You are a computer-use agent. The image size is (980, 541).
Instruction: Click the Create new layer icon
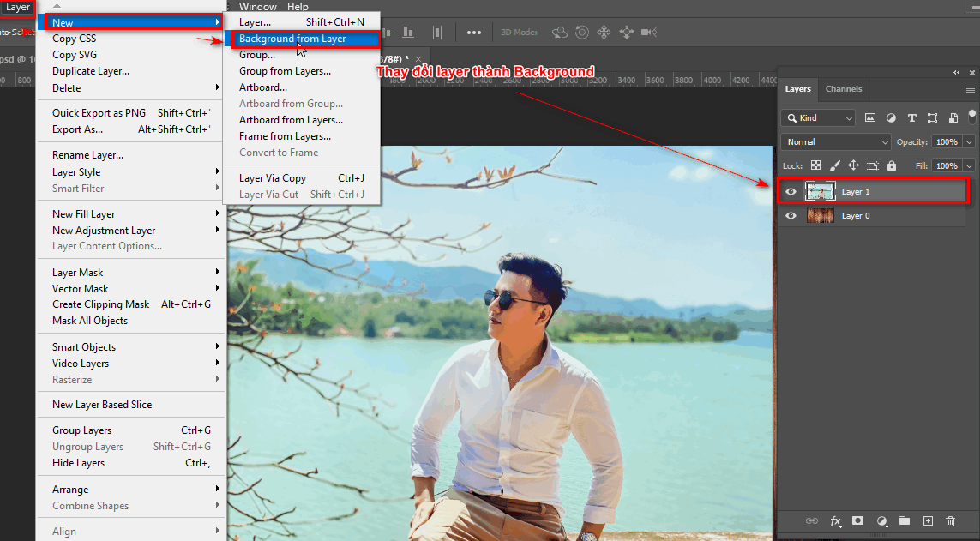[x=927, y=520]
